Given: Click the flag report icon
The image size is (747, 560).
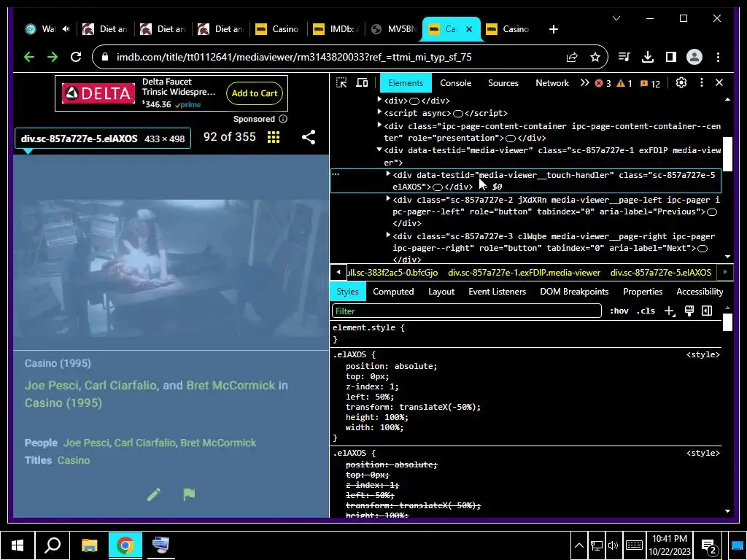Looking at the screenshot, I should click(189, 494).
